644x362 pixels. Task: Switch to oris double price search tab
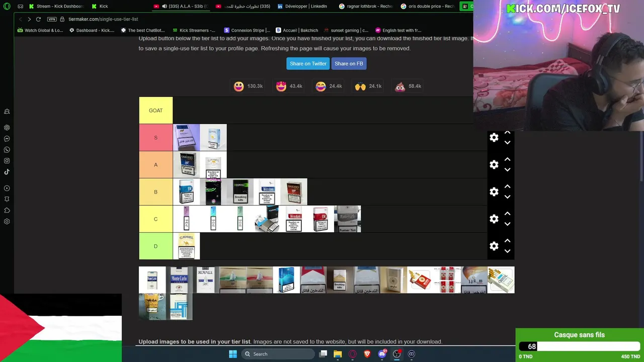tap(428, 6)
